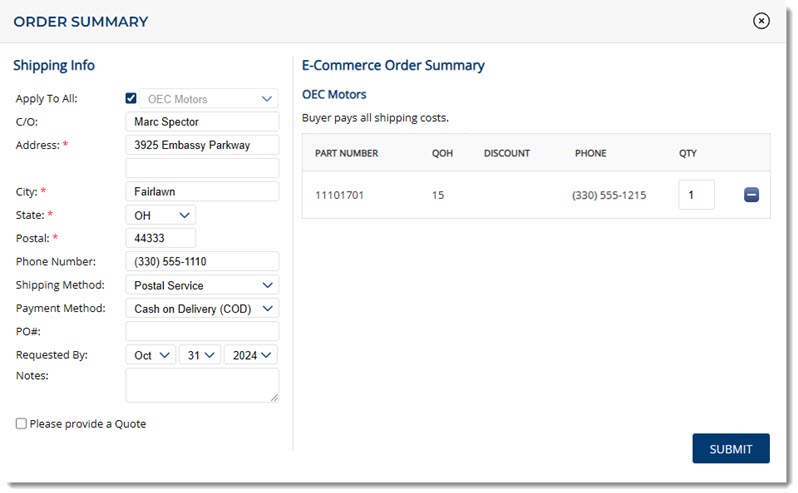Click the C/O field with Marc Spector
Viewport: 798px width, 493px height.
click(x=202, y=122)
